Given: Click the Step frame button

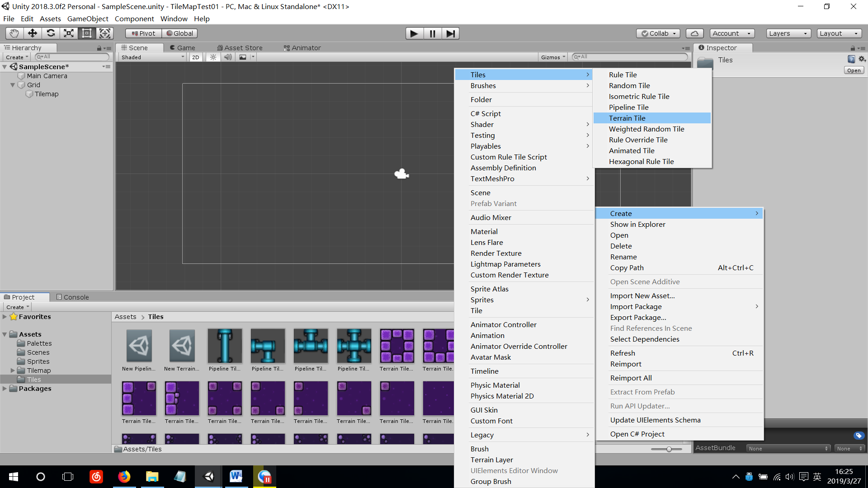Looking at the screenshot, I should 450,33.
